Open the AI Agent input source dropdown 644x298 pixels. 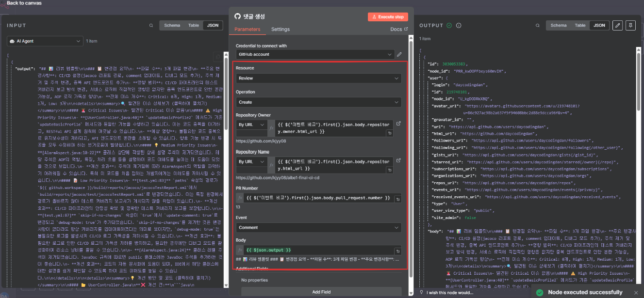point(45,41)
